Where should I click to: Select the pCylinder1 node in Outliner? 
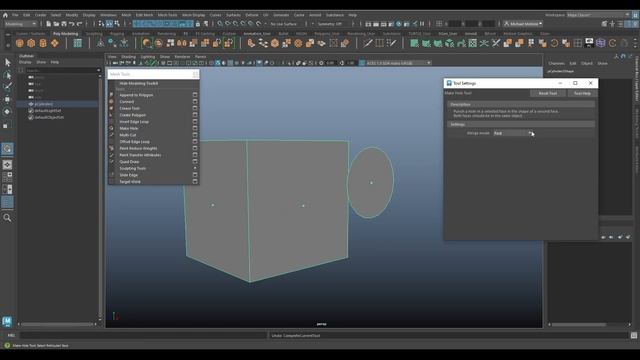[x=44, y=104]
